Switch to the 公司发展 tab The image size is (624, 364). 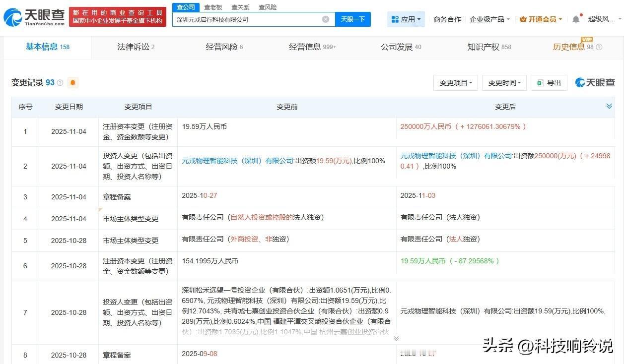401,47
